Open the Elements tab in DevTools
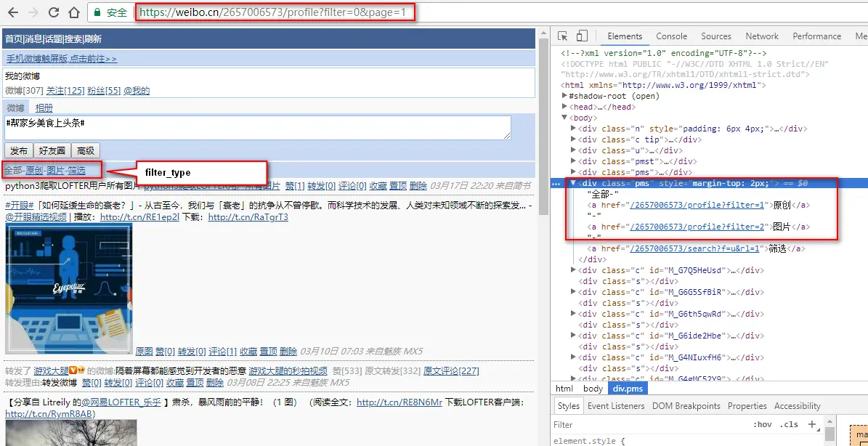Screen dimensions: 868x446 (x=625, y=36)
